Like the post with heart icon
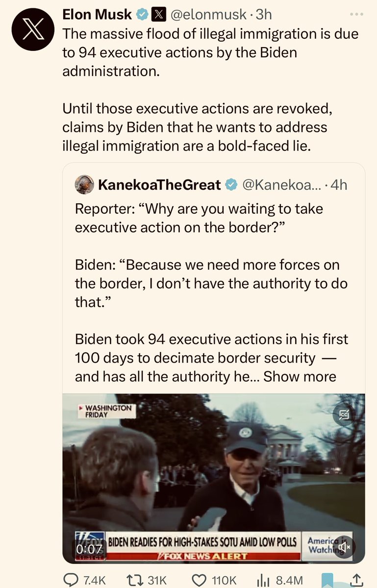377x588 pixels. [x=199, y=580]
